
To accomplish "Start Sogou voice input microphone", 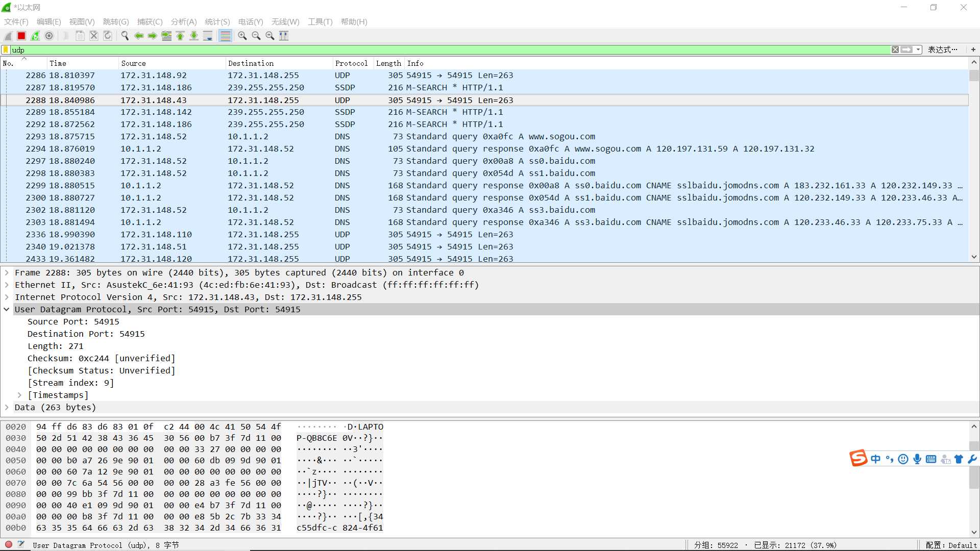I will [917, 459].
